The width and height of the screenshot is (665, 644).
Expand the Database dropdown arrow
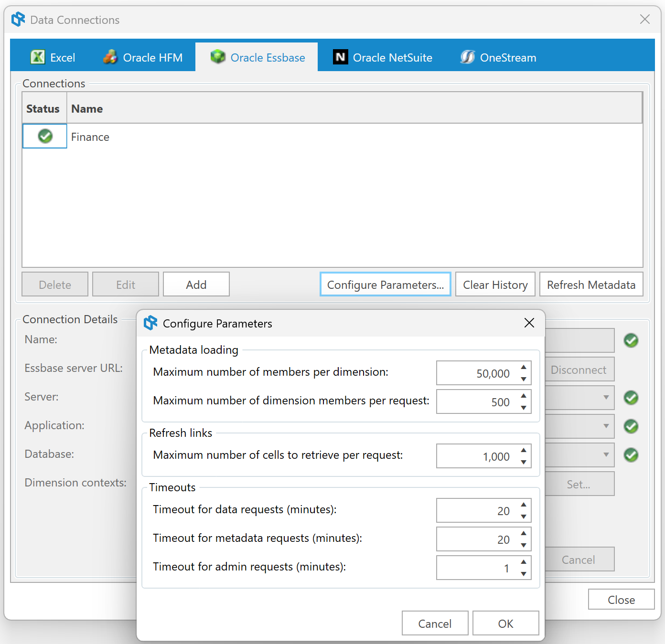click(x=606, y=455)
